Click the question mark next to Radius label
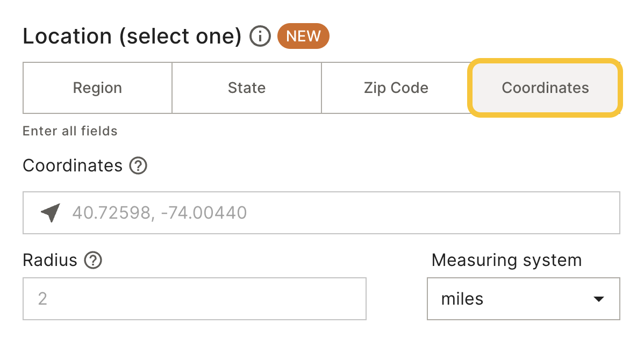This screenshot has height=360, width=644. click(93, 260)
